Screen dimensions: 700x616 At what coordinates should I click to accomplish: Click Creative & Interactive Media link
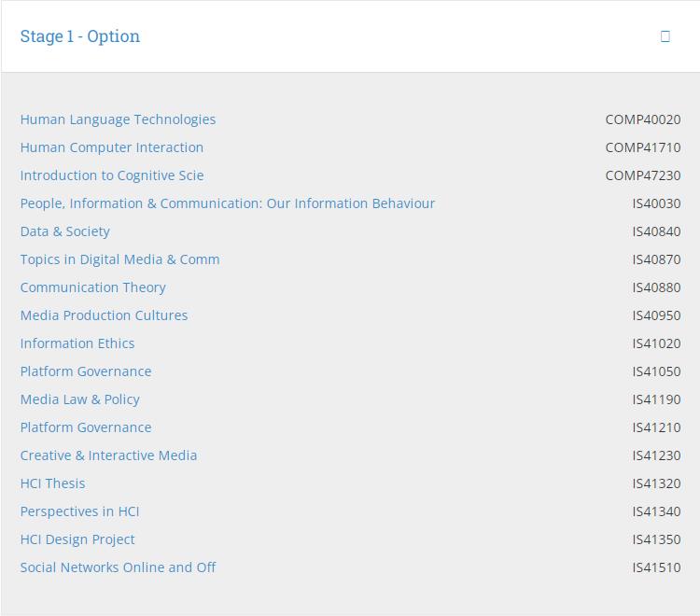[x=109, y=455]
